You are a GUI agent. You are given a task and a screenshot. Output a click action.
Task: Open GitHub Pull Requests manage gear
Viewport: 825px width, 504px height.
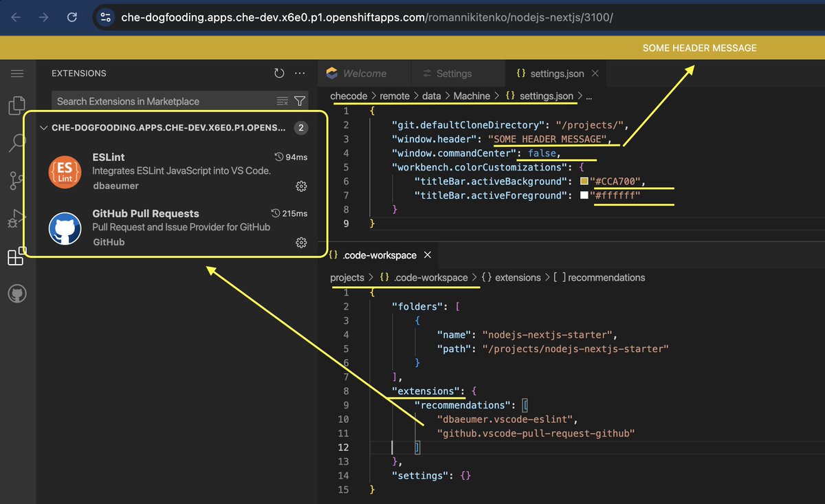pyautogui.click(x=300, y=242)
